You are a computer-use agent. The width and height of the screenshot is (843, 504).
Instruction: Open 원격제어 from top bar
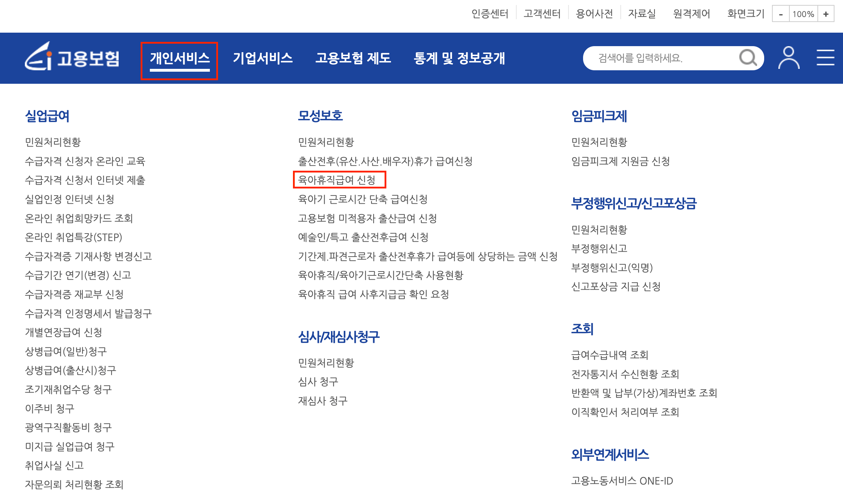[691, 14]
